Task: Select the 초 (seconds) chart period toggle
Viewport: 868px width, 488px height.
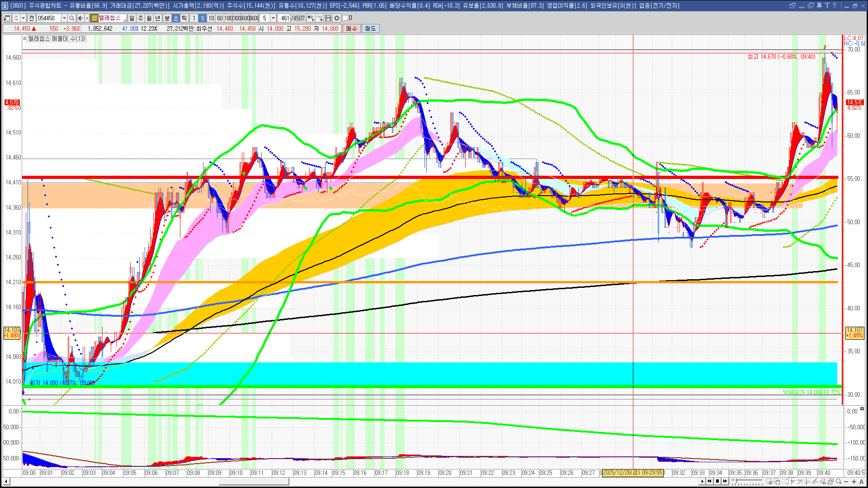Action: [176, 18]
